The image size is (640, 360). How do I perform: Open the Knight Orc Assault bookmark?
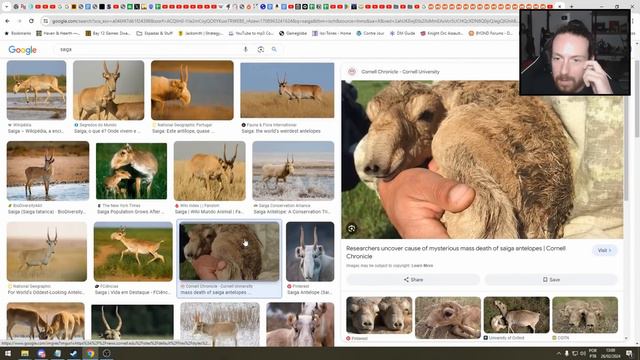pyautogui.click(x=442, y=33)
